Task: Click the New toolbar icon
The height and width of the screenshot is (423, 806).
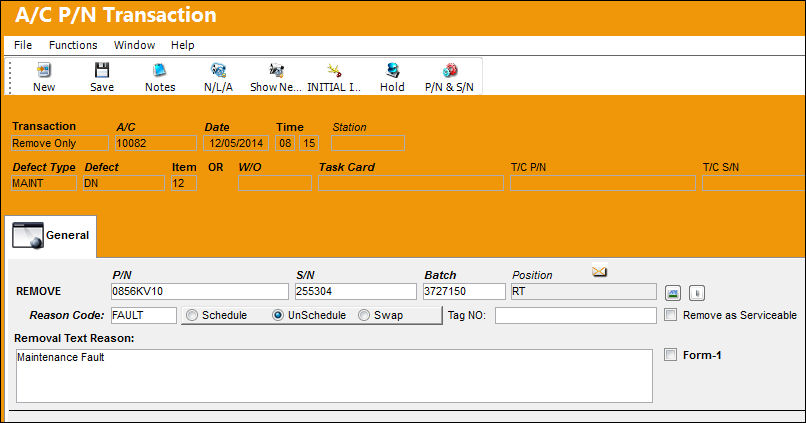Action: click(44, 70)
